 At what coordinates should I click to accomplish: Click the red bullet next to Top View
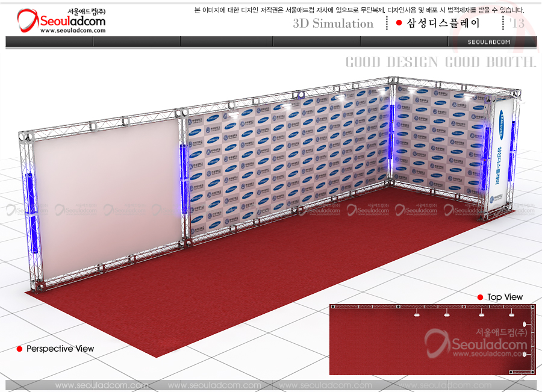[480, 297]
